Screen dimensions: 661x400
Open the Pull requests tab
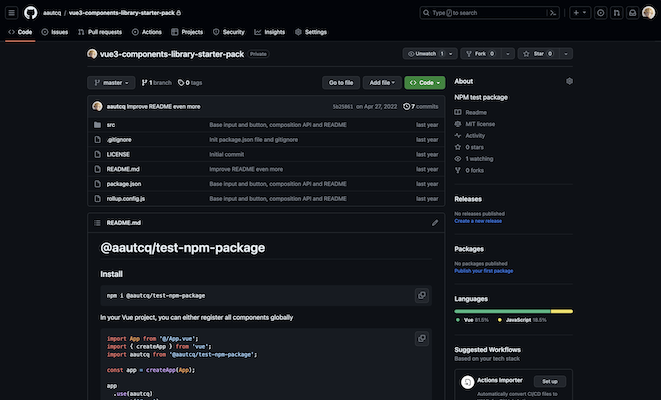[100, 32]
